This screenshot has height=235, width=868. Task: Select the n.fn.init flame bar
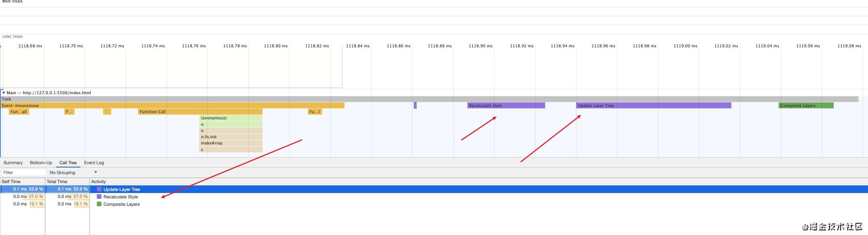click(x=231, y=137)
